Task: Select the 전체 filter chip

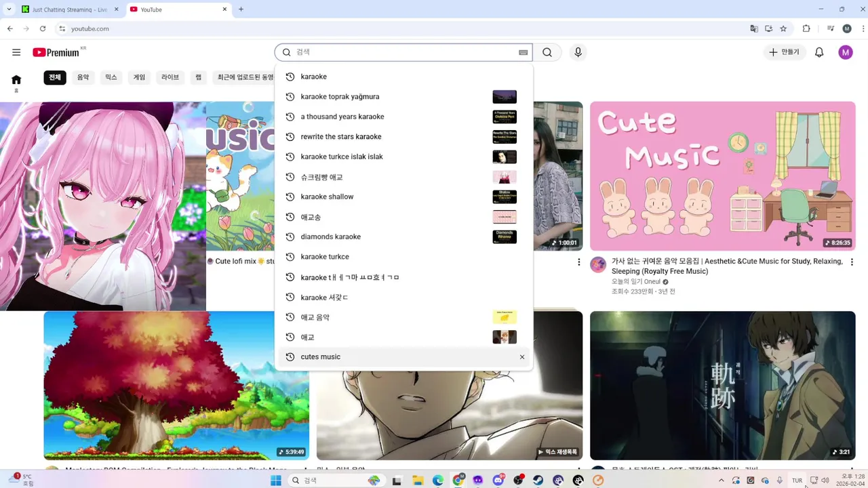Action: 55,77
